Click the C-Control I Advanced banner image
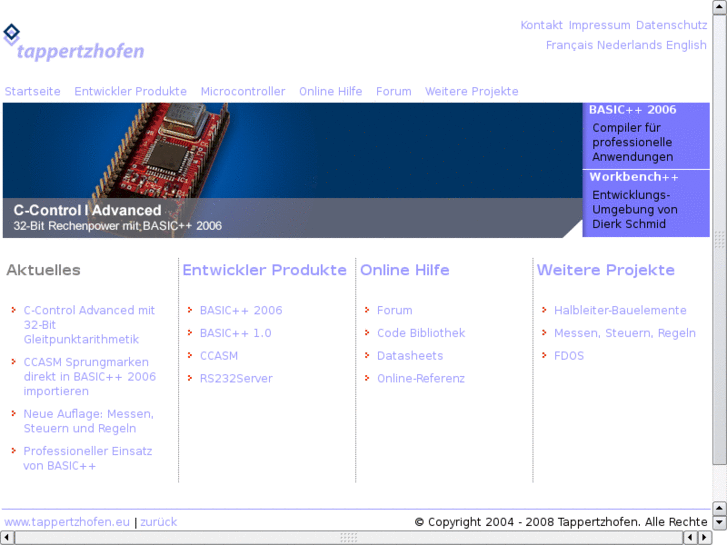 [292, 170]
